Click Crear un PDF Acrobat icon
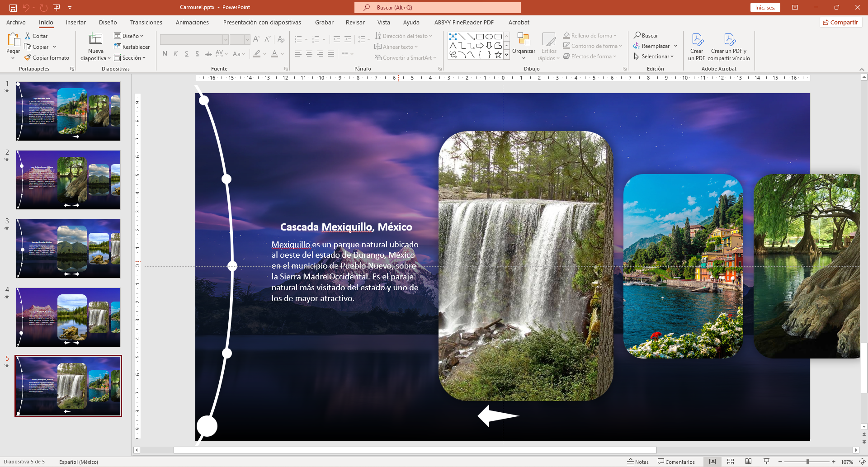Viewport: 868px width, 467px height. pyautogui.click(x=697, y=40)
